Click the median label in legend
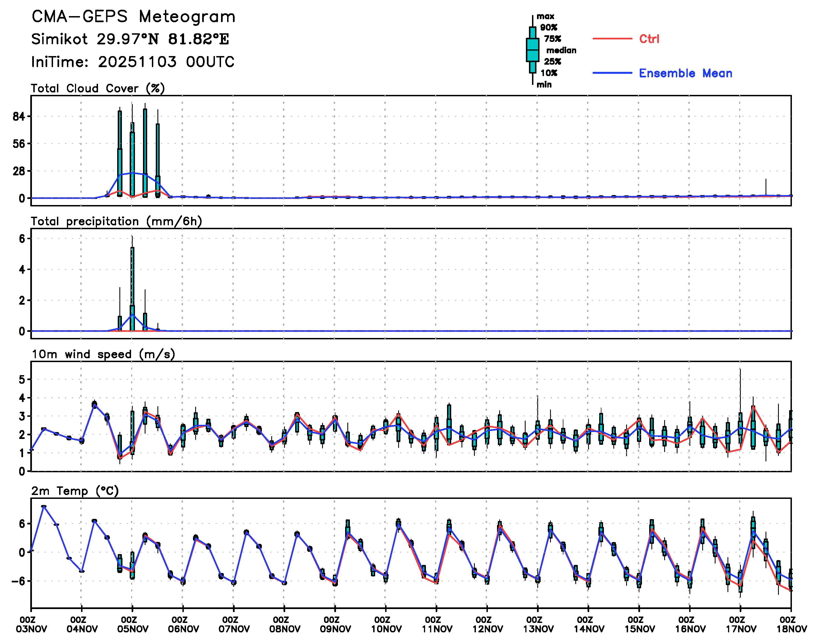The height and width of the screenshot is (644, 818). tap(561, 50)
